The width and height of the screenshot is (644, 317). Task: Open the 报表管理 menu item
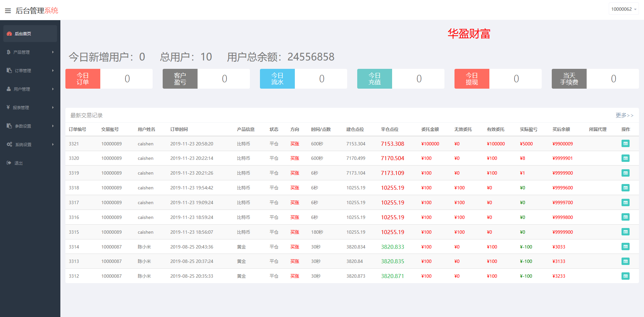[x=30, y=107]
